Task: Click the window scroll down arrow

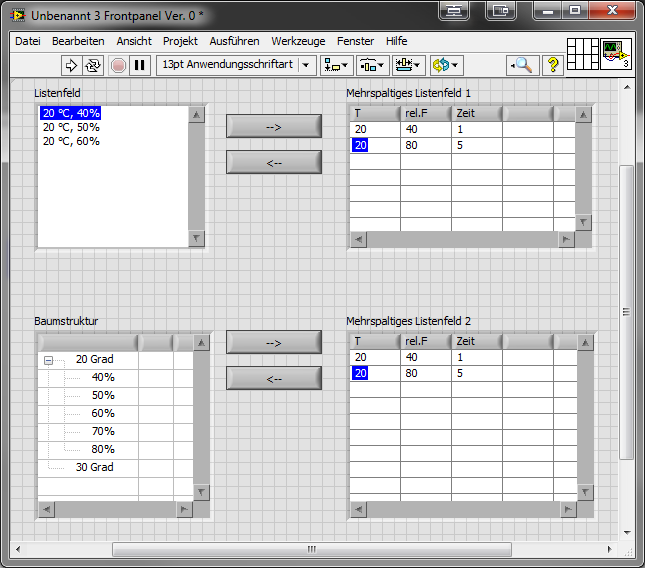Action: (627, 533)
